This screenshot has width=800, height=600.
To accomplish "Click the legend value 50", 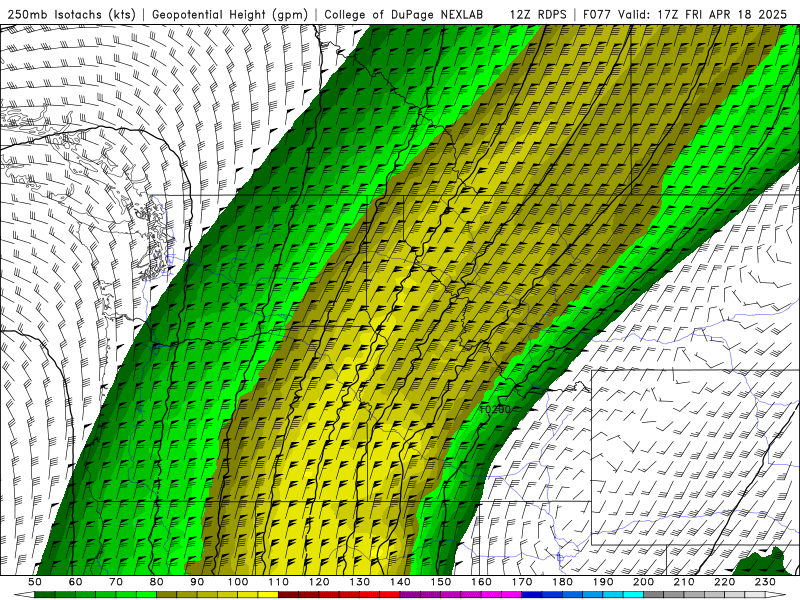I will pos(35,582).
